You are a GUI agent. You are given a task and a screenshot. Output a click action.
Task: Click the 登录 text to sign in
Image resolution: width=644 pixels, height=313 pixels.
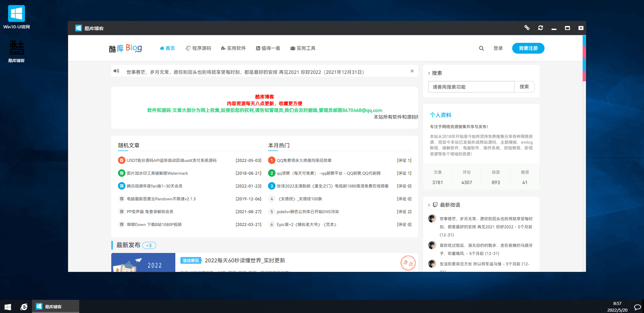[x=498, y=48]
